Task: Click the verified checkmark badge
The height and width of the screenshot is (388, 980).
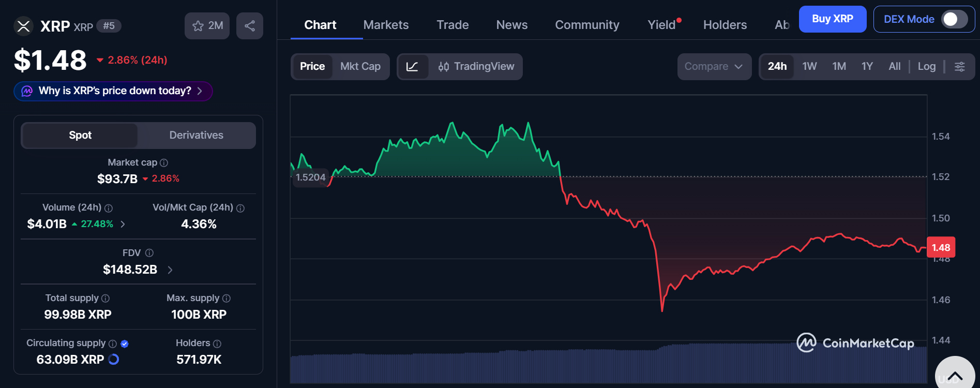Action: point(125,344)
